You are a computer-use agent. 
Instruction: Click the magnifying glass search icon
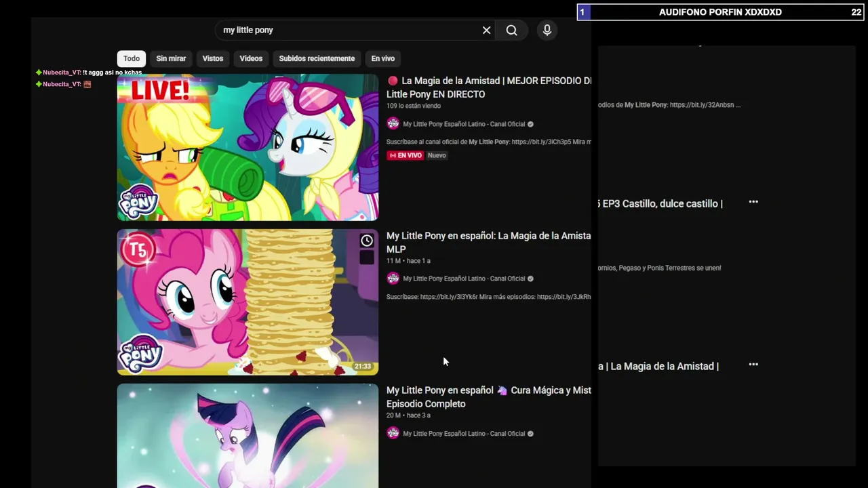coord(511,30)
